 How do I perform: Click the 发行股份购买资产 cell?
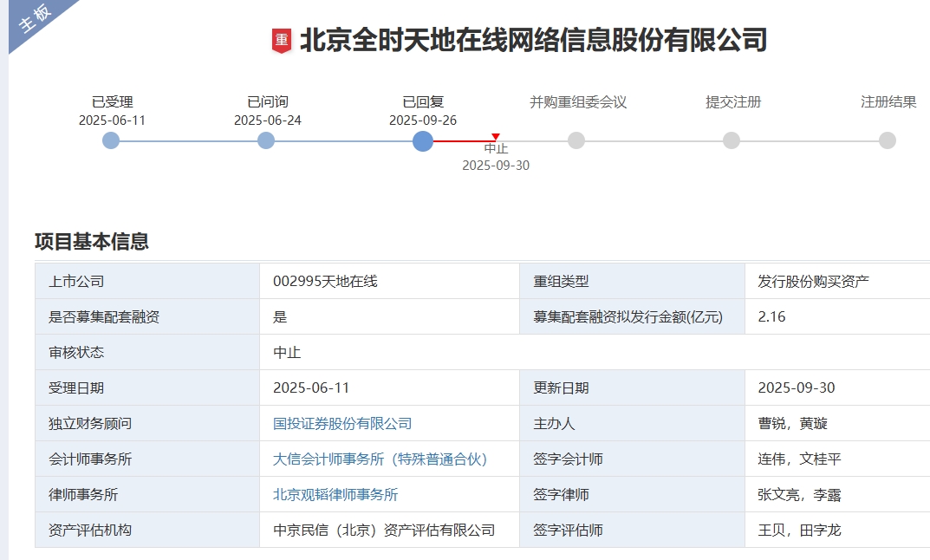[x=837, y=281]
